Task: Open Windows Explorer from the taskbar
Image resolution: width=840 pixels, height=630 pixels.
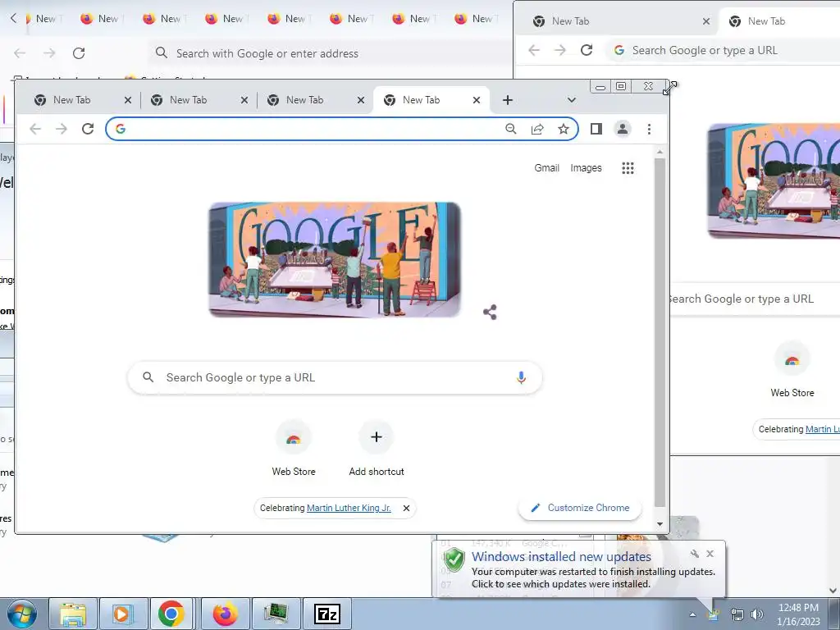Action: point(73,614)
